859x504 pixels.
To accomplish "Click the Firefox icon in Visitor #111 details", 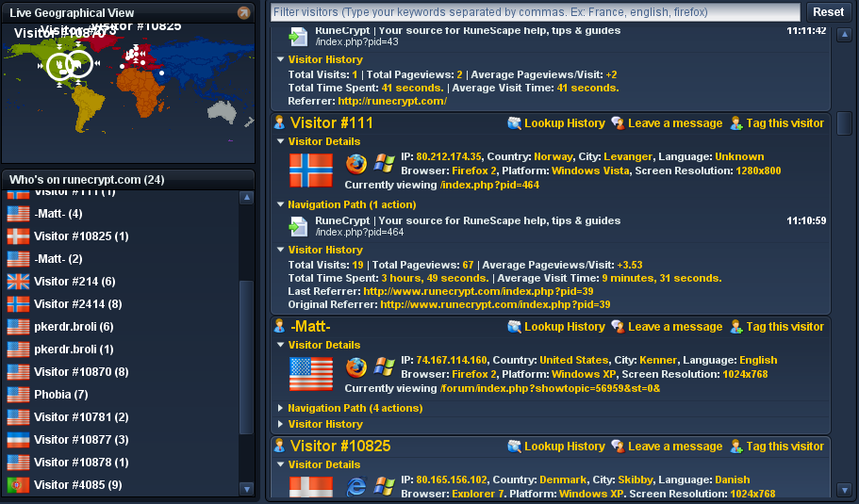I will point(356,164).
